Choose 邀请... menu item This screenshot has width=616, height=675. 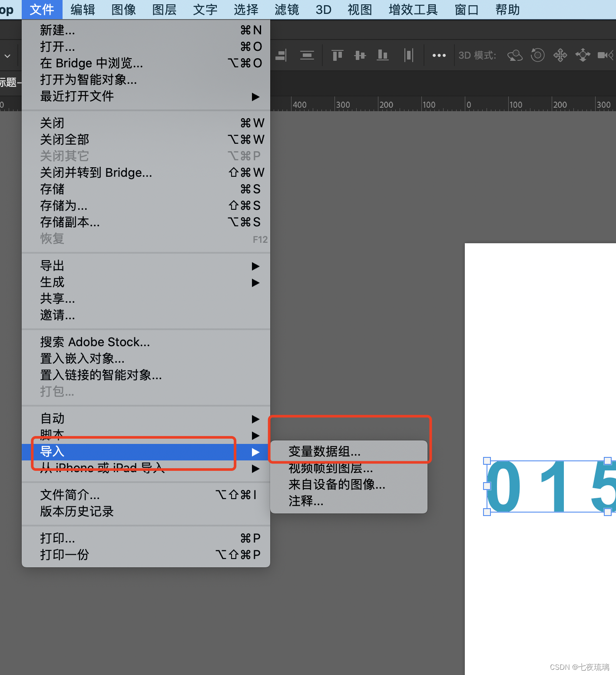pyautogui.click(x=146, y=315)
